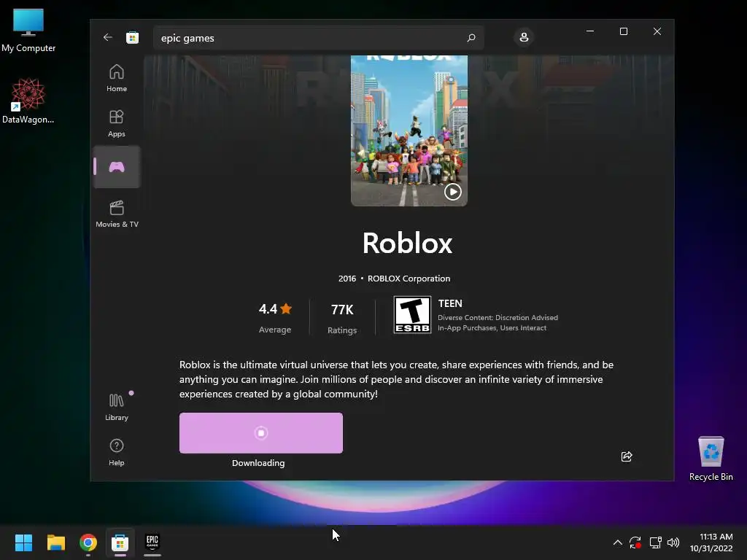The height and width of the screenshot is (560, 747).
Task: Open the user account profile icon
Action: (x=524, y=38)
